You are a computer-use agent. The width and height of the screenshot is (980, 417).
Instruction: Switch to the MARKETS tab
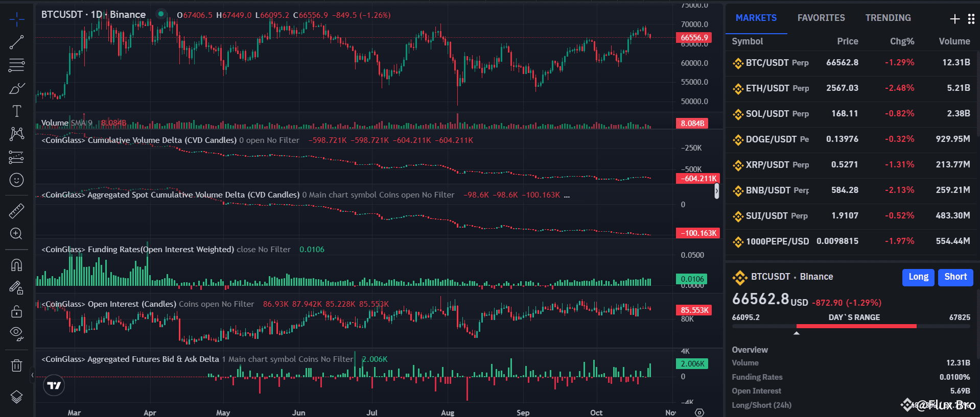pos(756,18)
